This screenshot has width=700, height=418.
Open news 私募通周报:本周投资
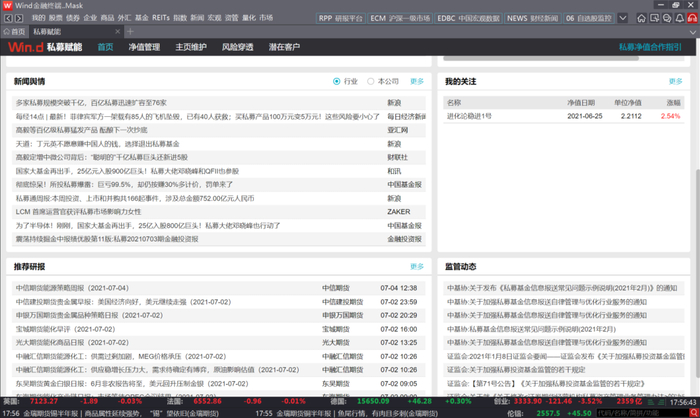tap(135, 198)
